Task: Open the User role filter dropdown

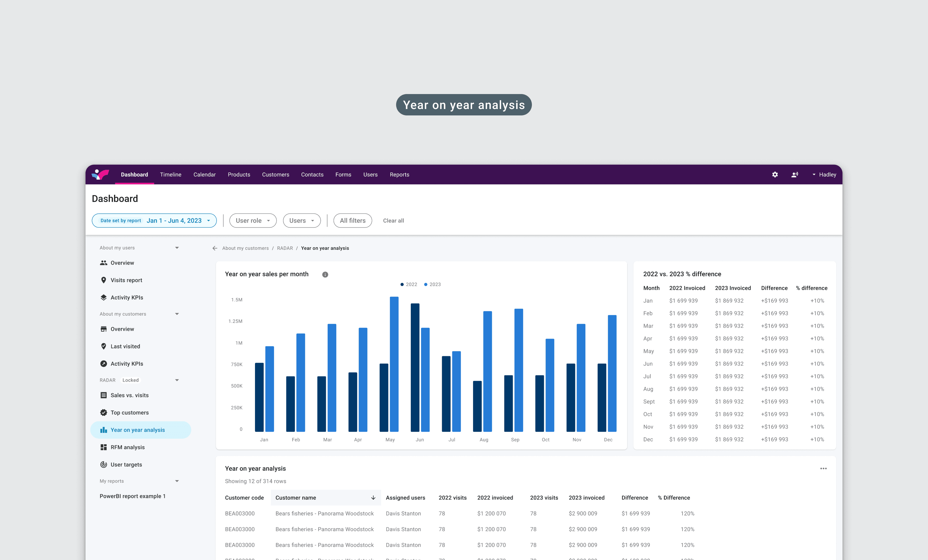Action: pos(253,221)
